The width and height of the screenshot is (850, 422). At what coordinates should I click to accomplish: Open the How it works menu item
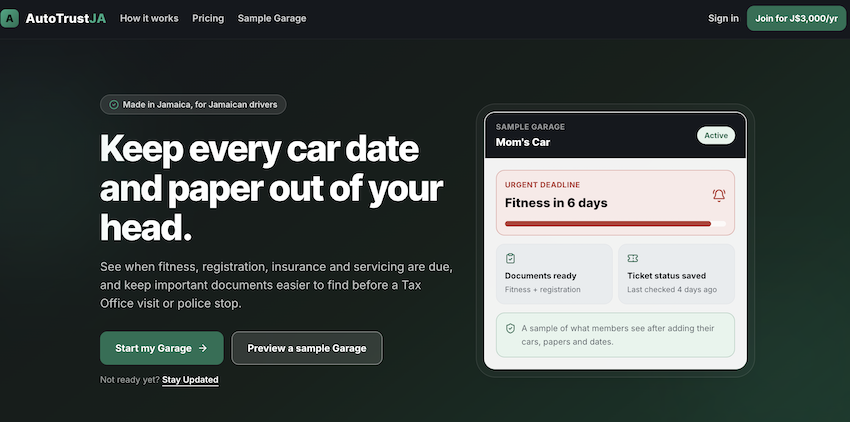tap(149, 18)
